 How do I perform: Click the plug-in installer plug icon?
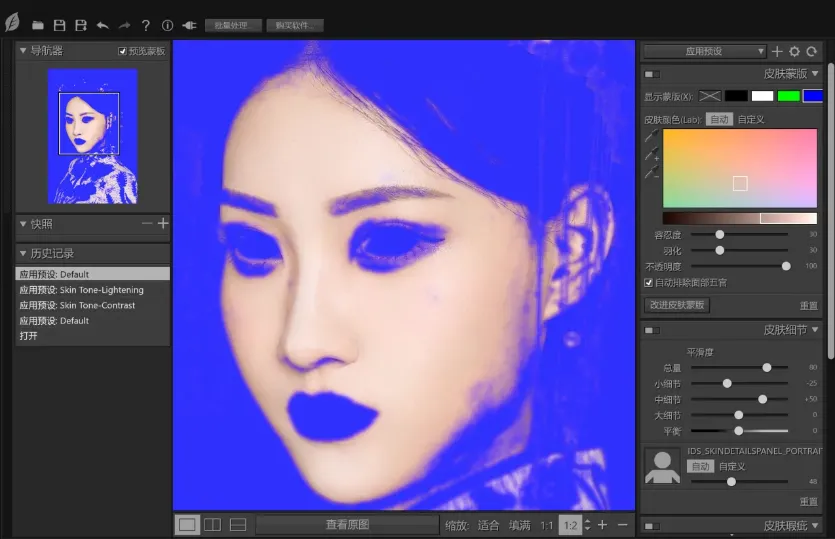[x=189, y=25]
